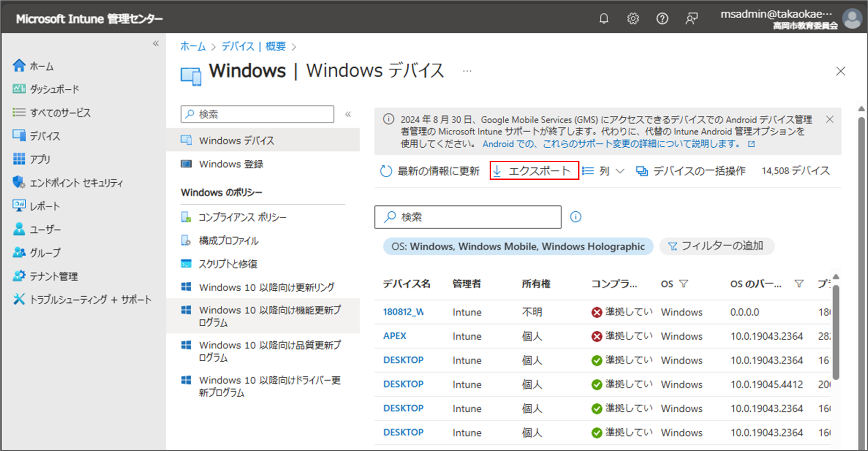Click 最新の情報に更新 refresh button
868x451 pixels.
[x=430, y=171]
